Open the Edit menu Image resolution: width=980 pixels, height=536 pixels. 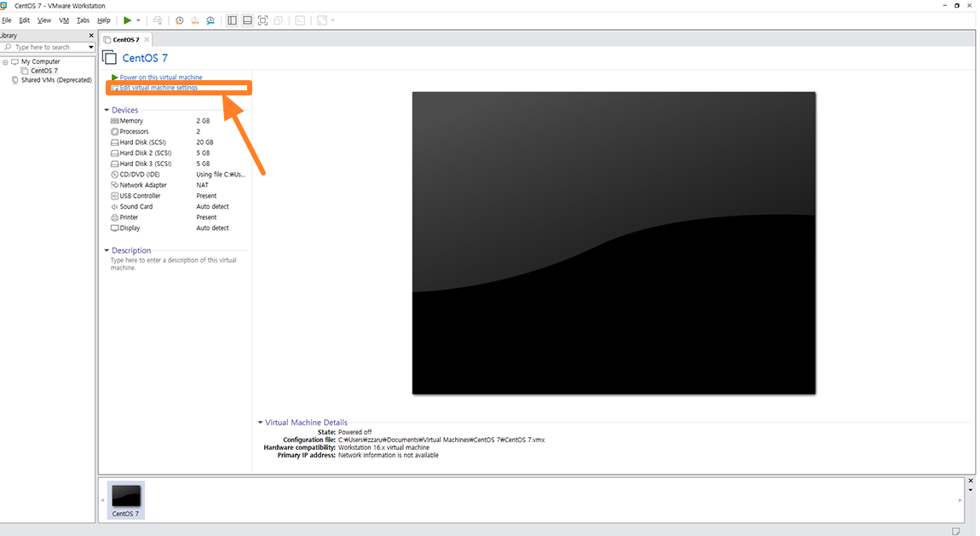(25, 20)
